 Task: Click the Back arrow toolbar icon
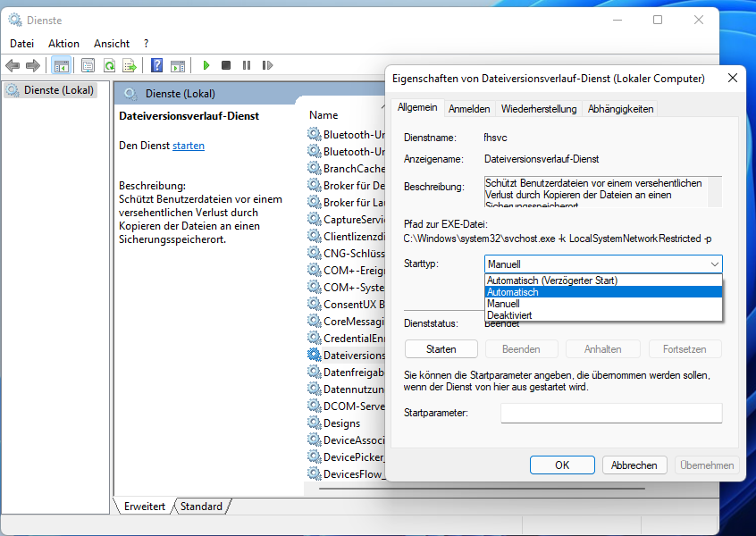pos(13,65)
